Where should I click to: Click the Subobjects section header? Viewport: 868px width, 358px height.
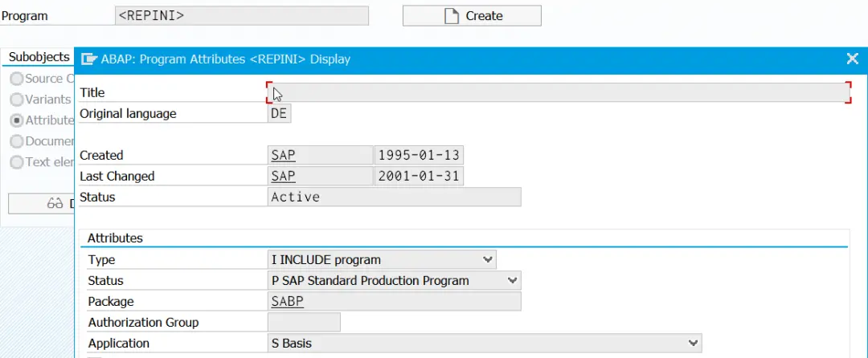[39, 57]
